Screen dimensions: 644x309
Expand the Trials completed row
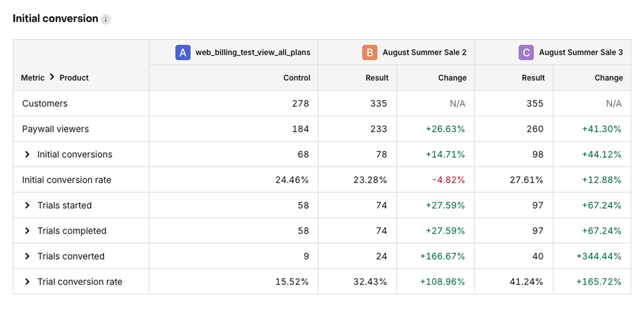coord(27,231)
